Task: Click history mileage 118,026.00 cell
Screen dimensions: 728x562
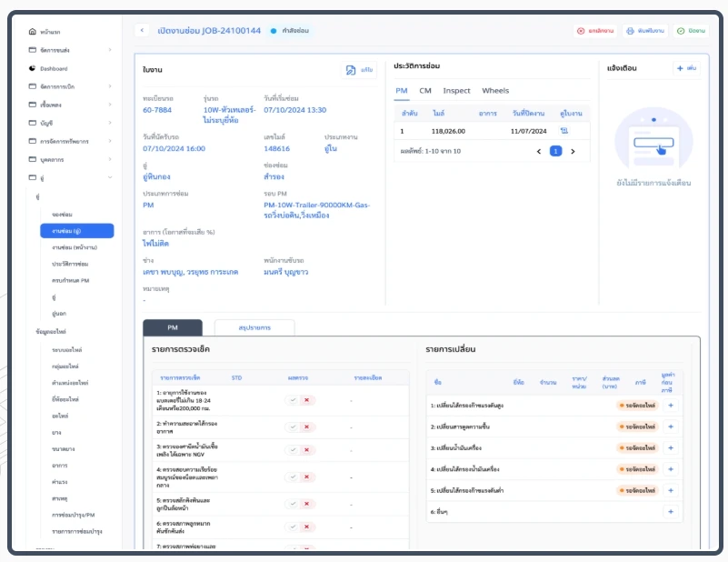Action: click(448, 131)
